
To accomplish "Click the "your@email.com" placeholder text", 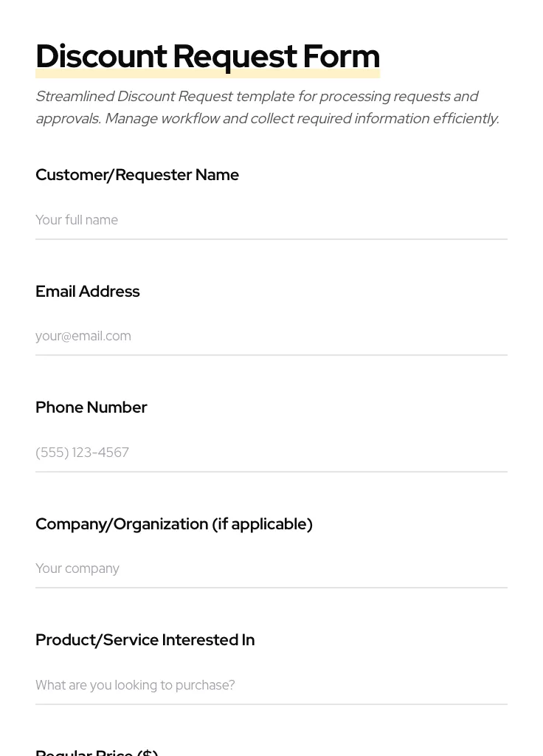I will click(83, 336).
